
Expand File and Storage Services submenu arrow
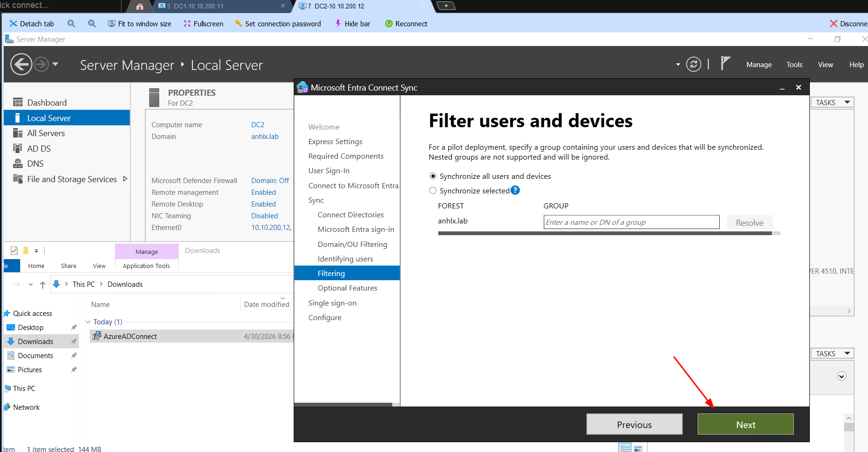125,179
